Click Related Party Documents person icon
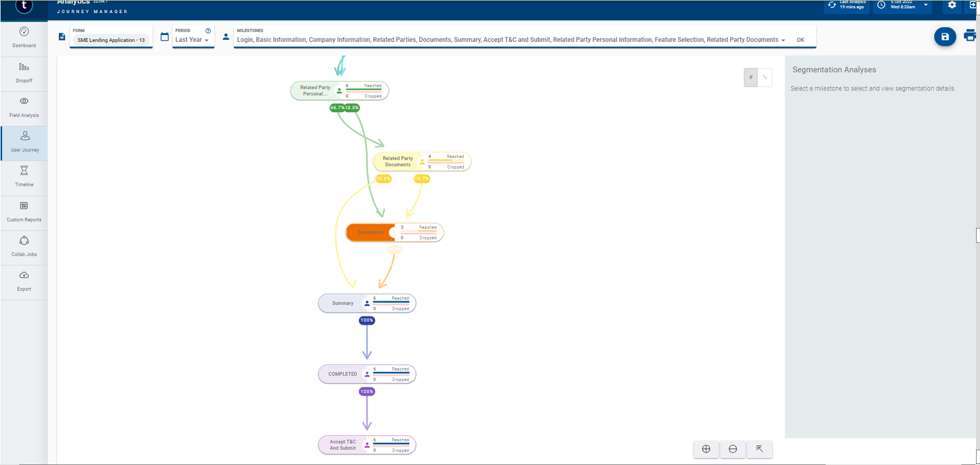 (422, 162)
